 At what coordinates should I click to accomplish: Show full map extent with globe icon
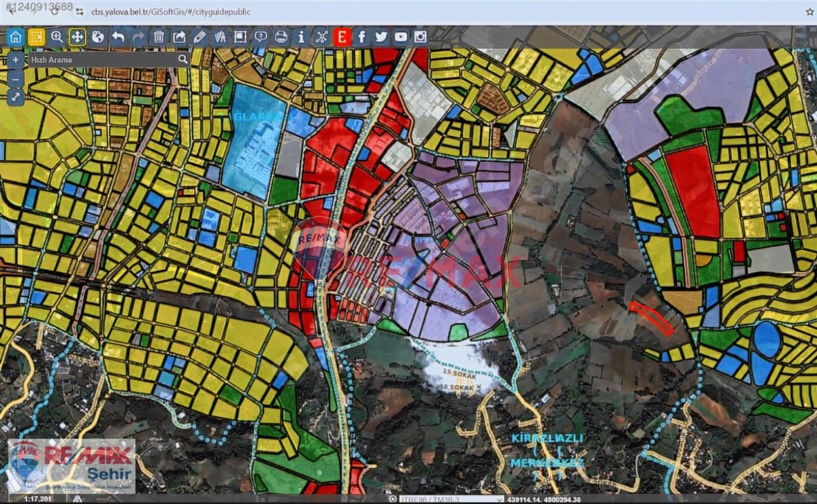[x=98, y=37]
